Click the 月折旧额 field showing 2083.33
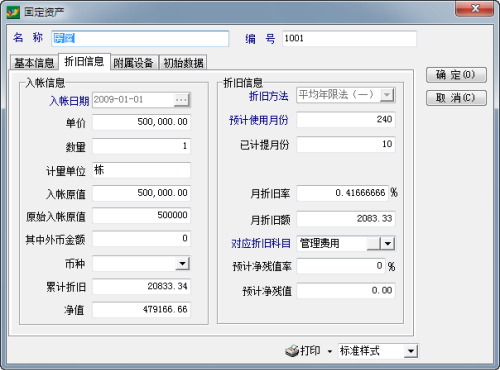The height and width of the screenshot is (370, 500). (x=346, y=219)
